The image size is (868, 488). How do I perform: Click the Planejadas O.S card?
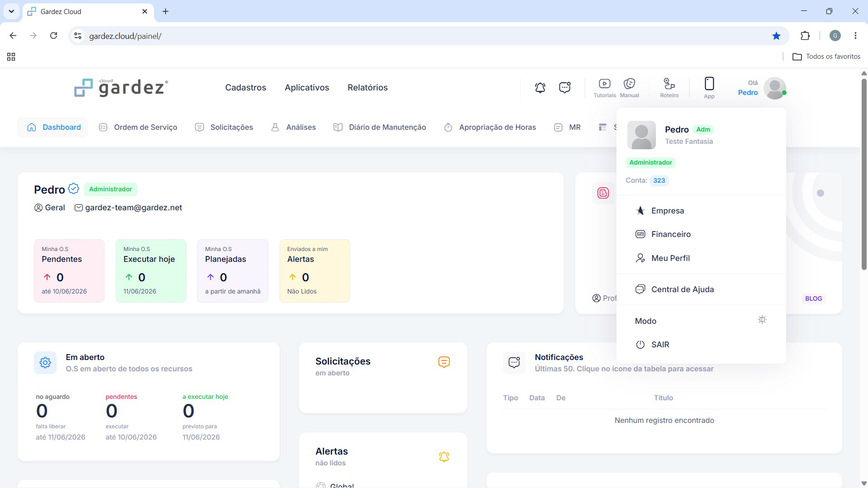[x=232, y=270]
